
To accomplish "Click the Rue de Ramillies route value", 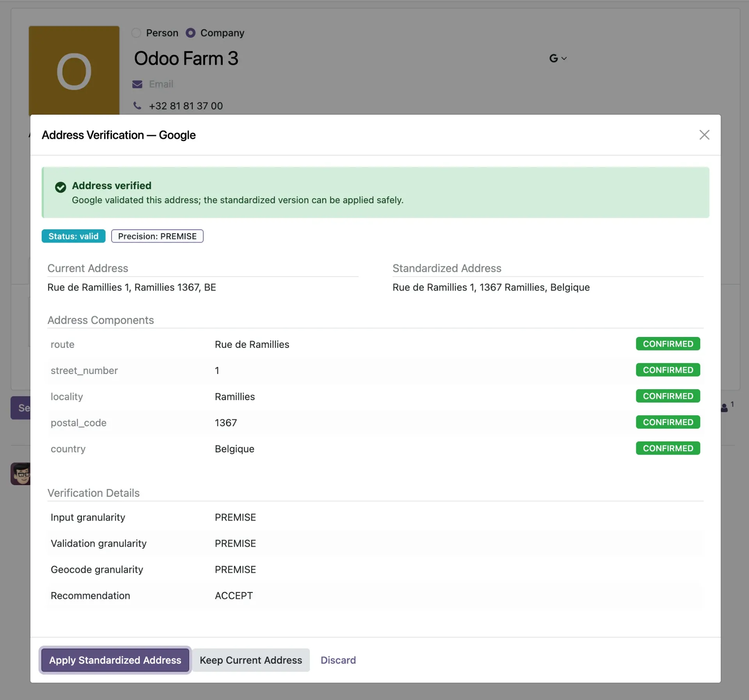I will click(x=252, y=344).
